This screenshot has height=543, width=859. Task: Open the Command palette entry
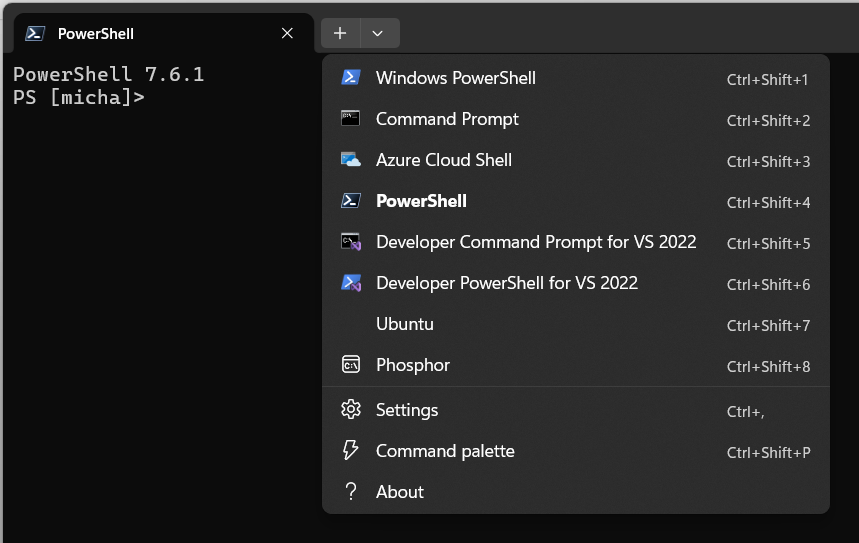pos(576,451)
